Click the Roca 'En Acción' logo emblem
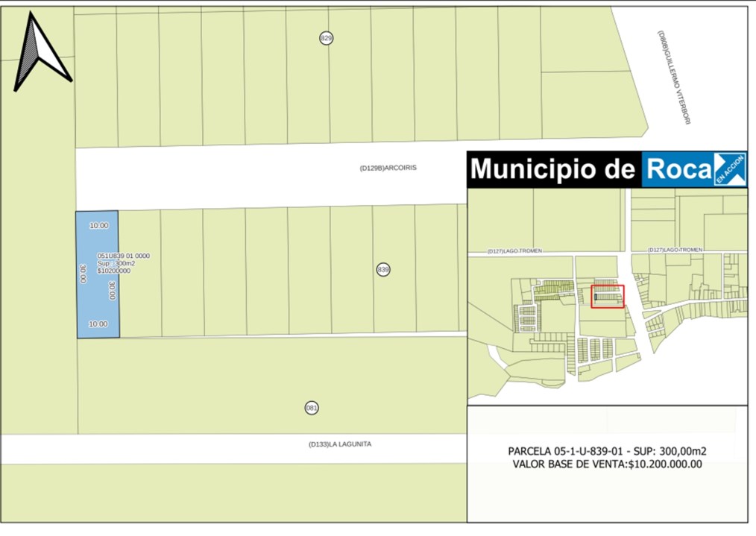Viewport: 756px width, 536px height. pyautogui.click(x=729, y=169)
